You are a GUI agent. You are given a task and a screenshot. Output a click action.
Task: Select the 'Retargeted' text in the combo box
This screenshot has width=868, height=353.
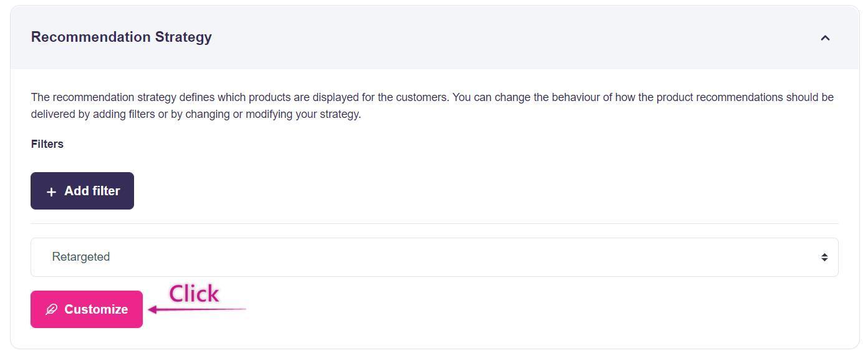(81, 257)
